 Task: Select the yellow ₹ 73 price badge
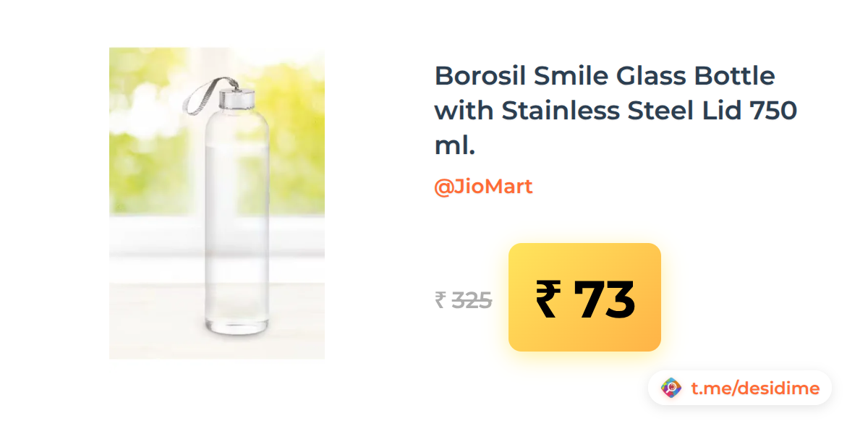click(584, 297)
